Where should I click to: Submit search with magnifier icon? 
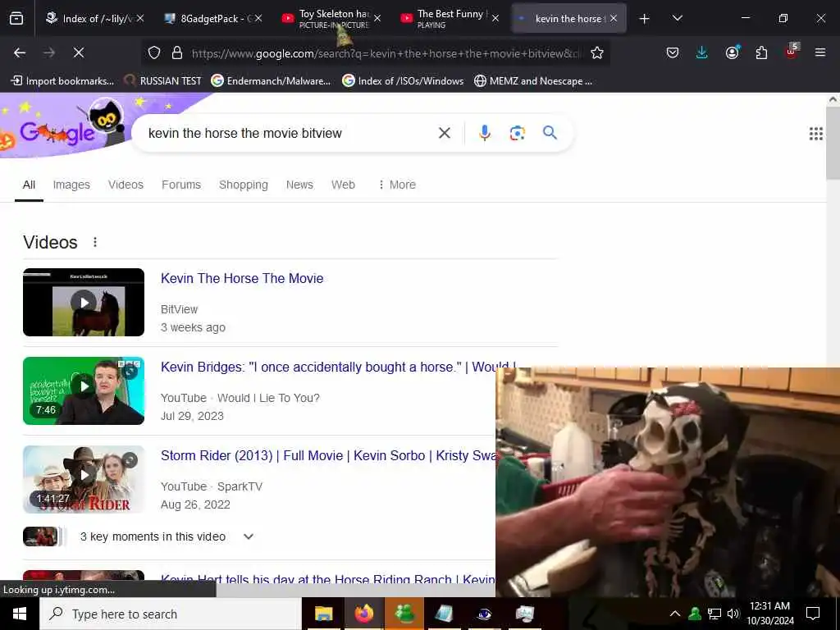(x=550, y=132)
